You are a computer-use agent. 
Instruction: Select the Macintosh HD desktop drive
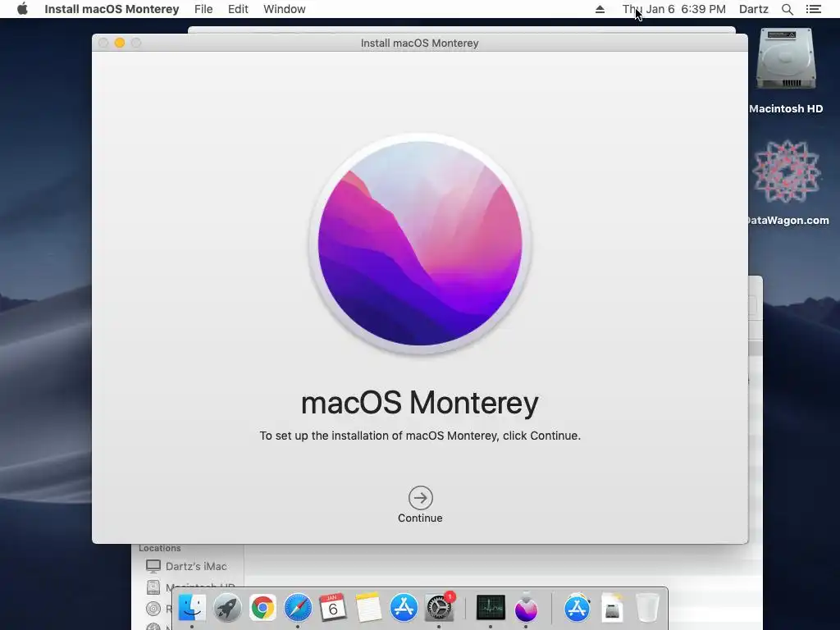[x=786, y=59]
